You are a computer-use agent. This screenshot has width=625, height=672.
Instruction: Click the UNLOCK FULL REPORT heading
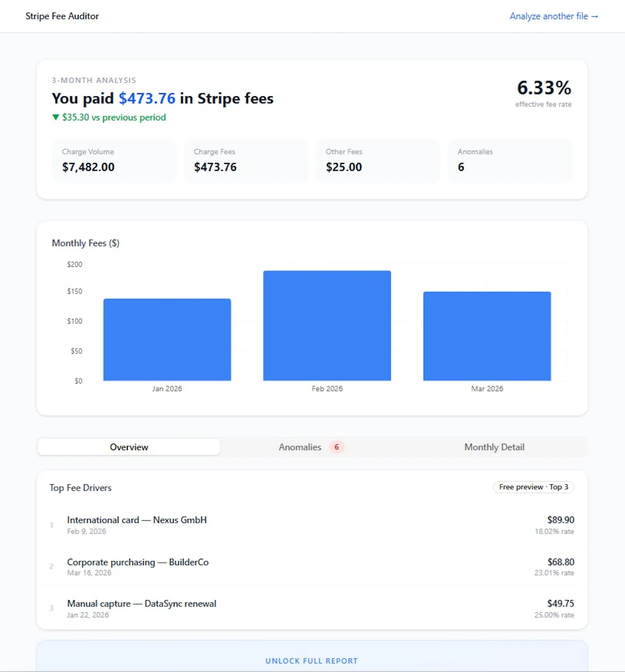[x=312, y=661]
